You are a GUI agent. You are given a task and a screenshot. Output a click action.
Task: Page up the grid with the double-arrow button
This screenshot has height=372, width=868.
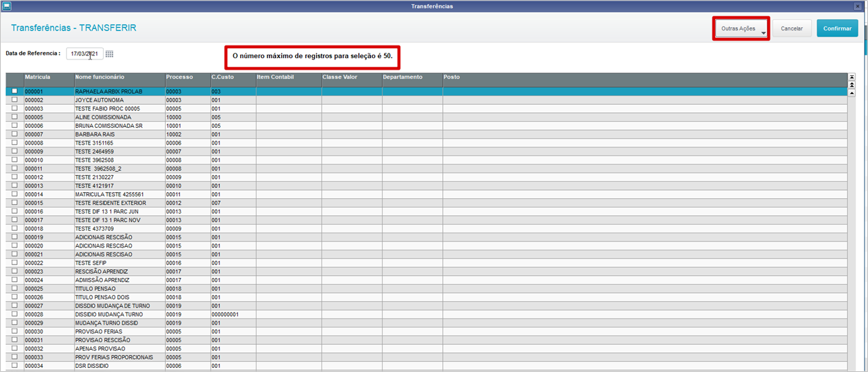(852, 85)
